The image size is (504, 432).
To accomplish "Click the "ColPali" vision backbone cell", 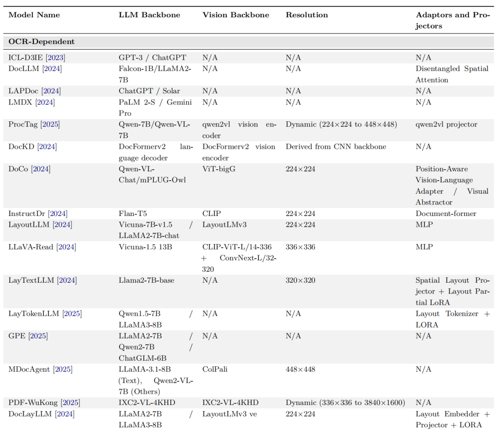I will click(215, 369).
